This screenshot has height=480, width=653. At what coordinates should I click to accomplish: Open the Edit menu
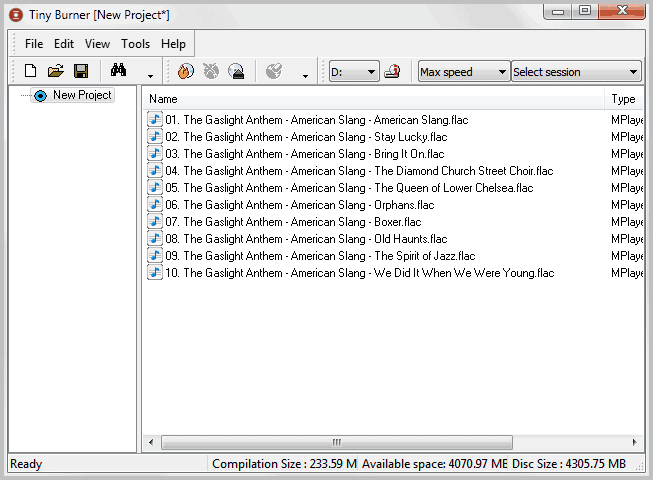click(64, 44)
